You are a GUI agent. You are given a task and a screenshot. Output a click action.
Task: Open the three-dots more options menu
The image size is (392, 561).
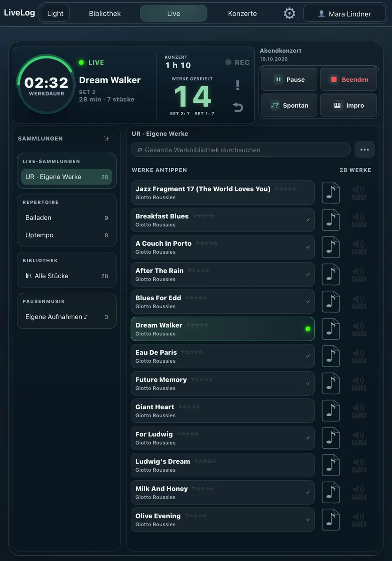click(364, 149)
